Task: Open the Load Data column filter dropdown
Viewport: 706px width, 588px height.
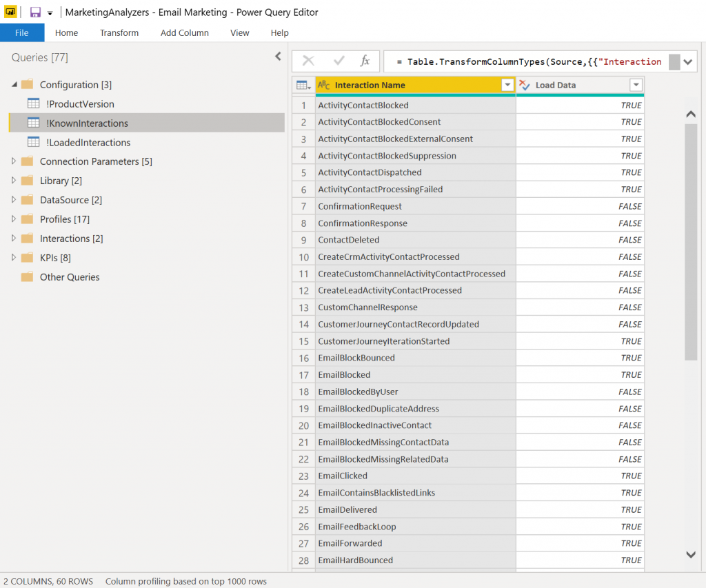Action: pyautogui.click(x=636, y=85)
